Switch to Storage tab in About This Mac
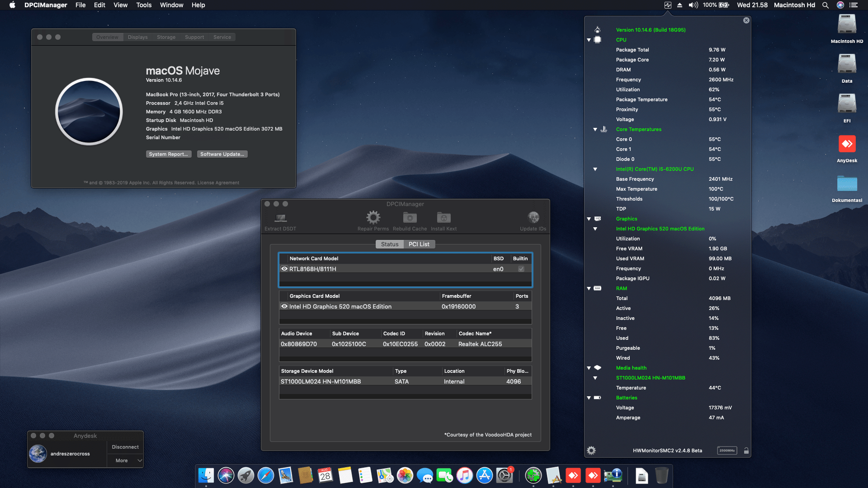 166,37
